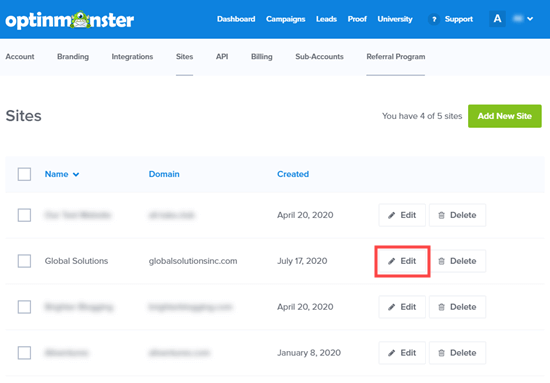Click Delete in the January 8, 2020 row
This screenshot has height=383, width=550.
(x=457, y=353)
